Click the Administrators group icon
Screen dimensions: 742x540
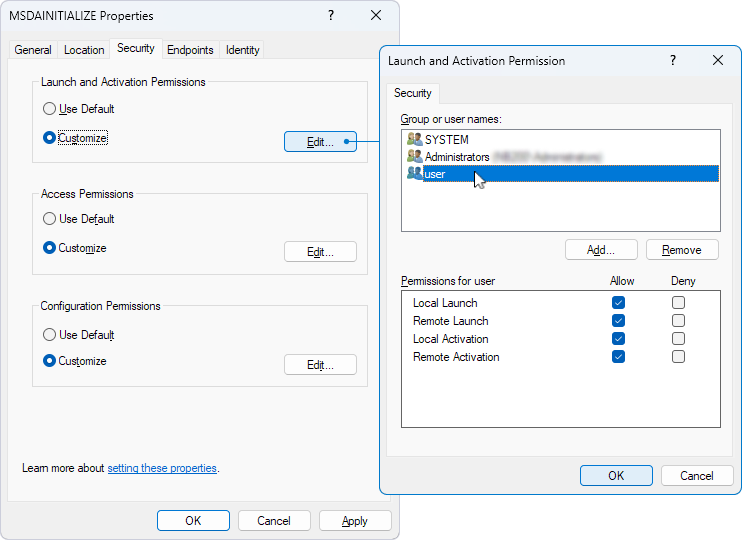point(415,156)
